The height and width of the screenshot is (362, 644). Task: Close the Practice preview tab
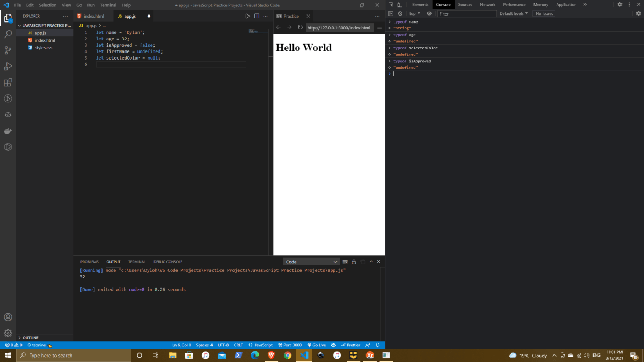coord(308,16)
